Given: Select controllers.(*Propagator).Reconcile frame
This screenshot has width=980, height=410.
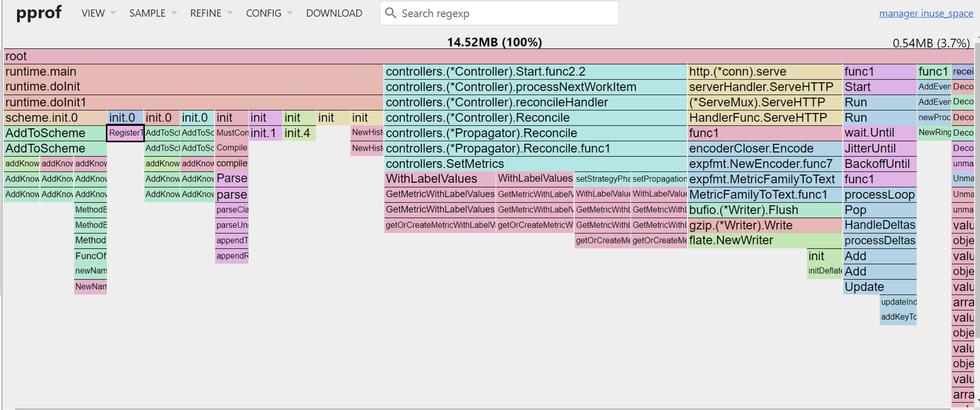Looking at the screenshot, I should (536, 133).
